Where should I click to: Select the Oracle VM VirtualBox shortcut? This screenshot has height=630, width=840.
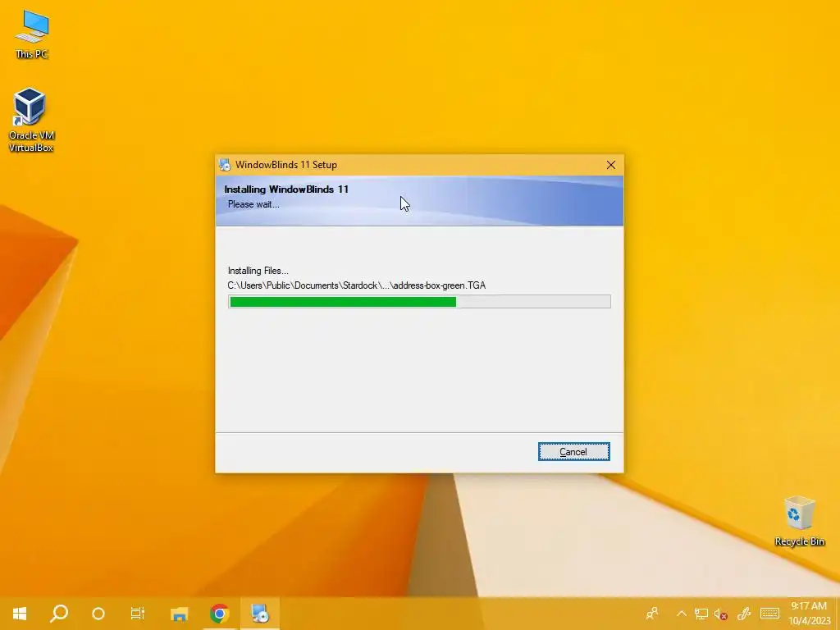30,120
